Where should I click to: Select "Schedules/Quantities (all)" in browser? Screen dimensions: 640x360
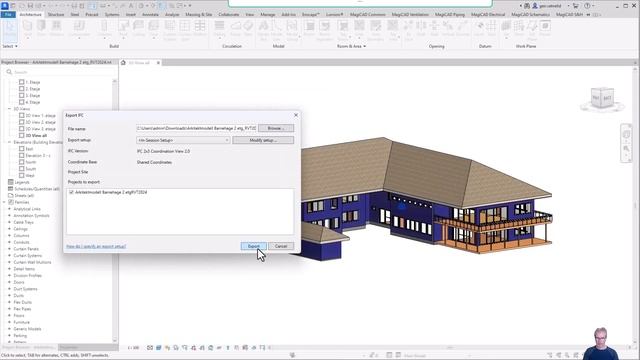[37, 189]
